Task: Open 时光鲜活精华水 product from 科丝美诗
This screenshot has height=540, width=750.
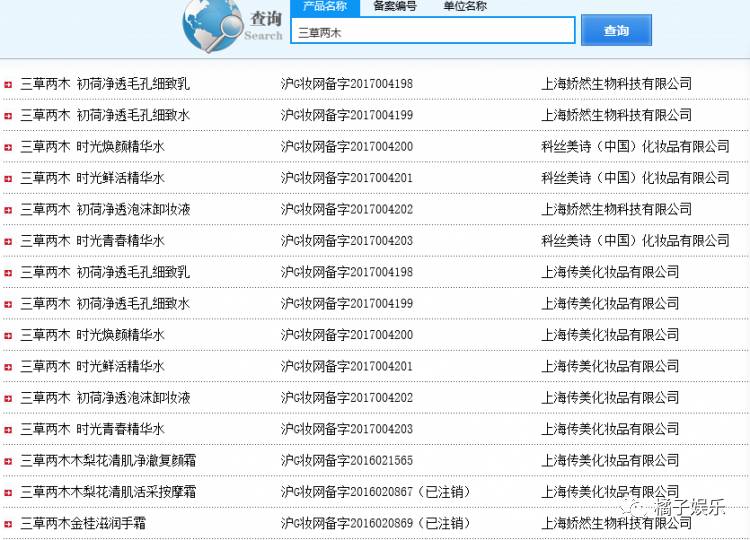Action: pyautogui.click(x=92, y=178)
